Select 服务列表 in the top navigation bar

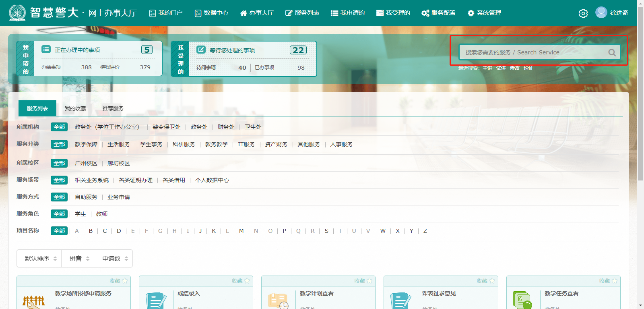click(302, 13)
